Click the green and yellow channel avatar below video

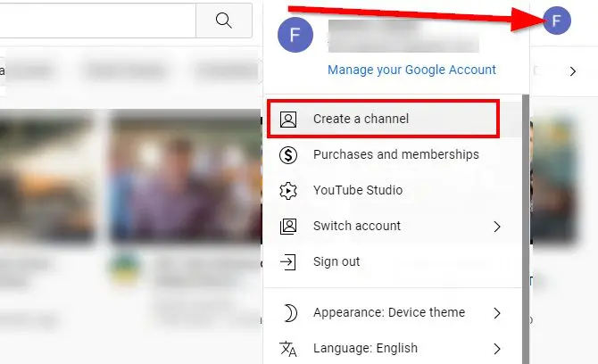[125, 267]
